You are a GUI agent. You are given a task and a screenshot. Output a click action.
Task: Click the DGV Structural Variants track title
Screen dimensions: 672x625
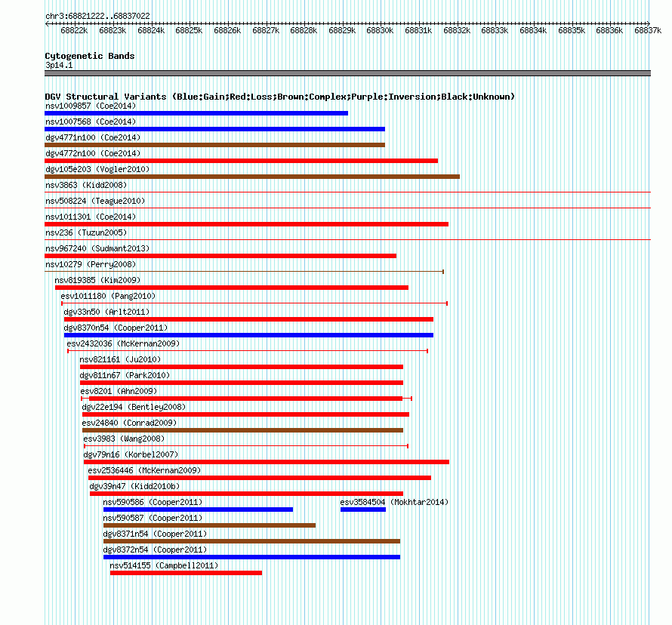tap(279, 97)
